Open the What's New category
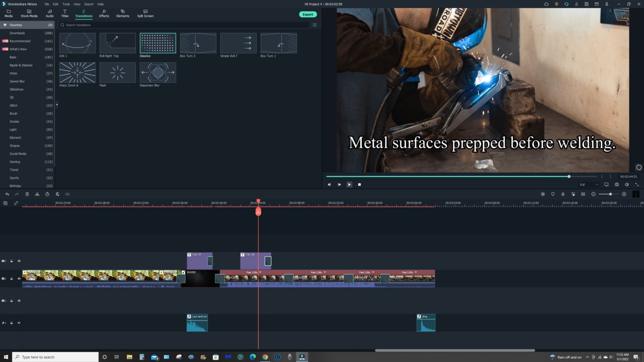The width and height of the screenshot is (644, 362). 27,49
